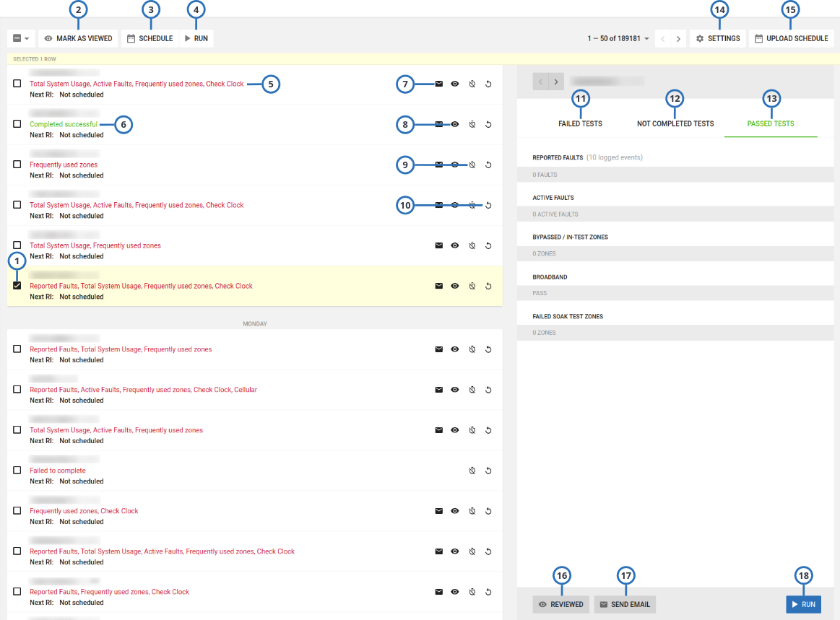The width and height of the screenshot is (840, 620).
Task: Click the eye icon on the Frequently used zones row
Action: [x=455, y=165]
